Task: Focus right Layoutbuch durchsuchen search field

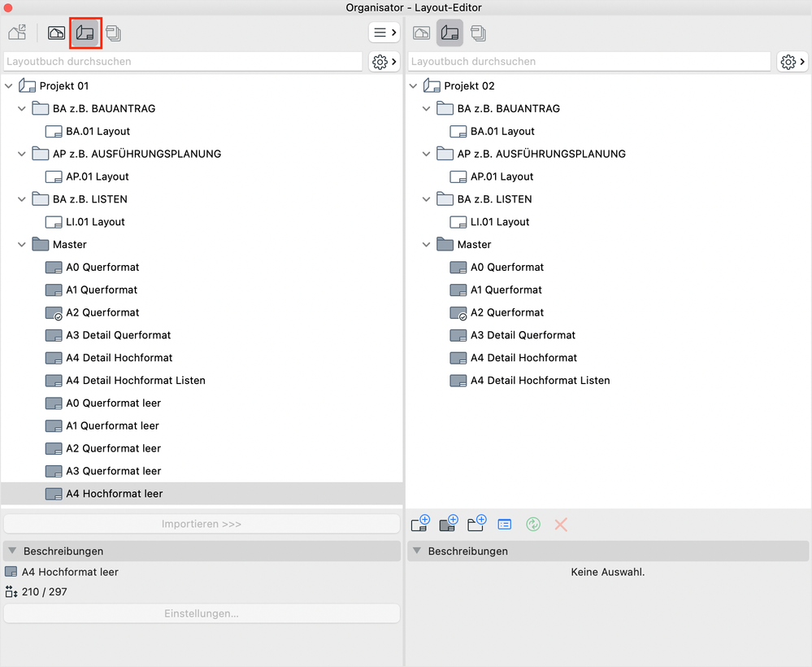Action: (x=589, y=62)
